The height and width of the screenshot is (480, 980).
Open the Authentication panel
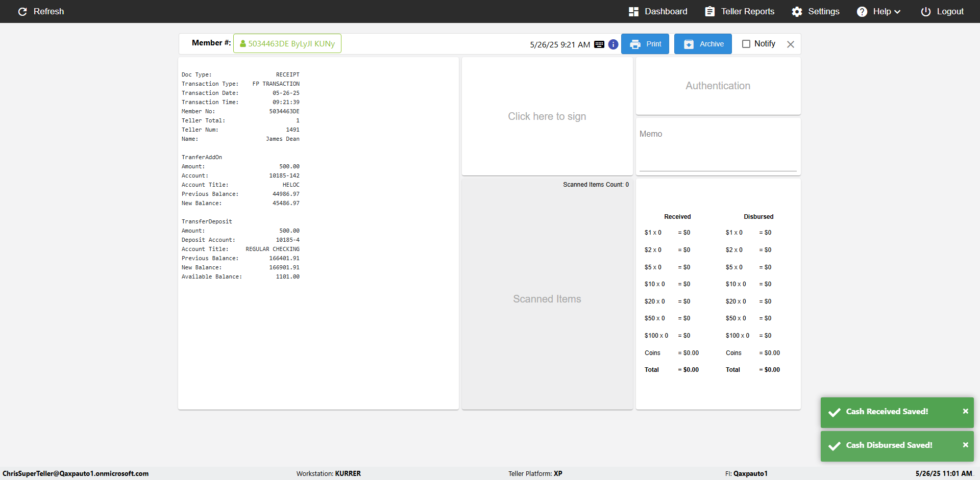(718, 86)
